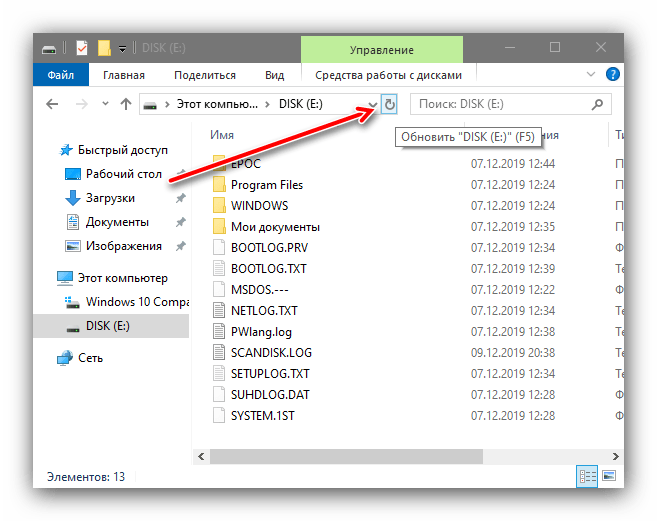This screenshot has height=521, width=657.
Task: Open recent locations dropdown chevron
Action: (x=106, y=104)
